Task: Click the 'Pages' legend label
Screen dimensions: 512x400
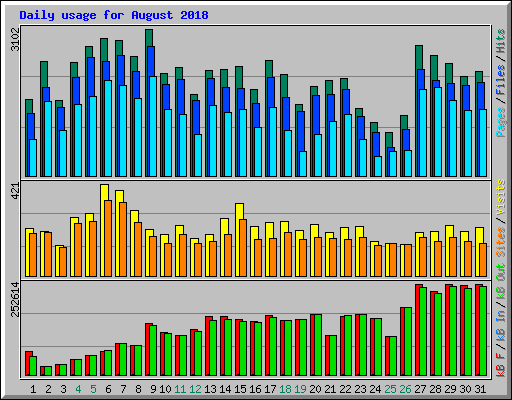Action: tap(500, 122)
